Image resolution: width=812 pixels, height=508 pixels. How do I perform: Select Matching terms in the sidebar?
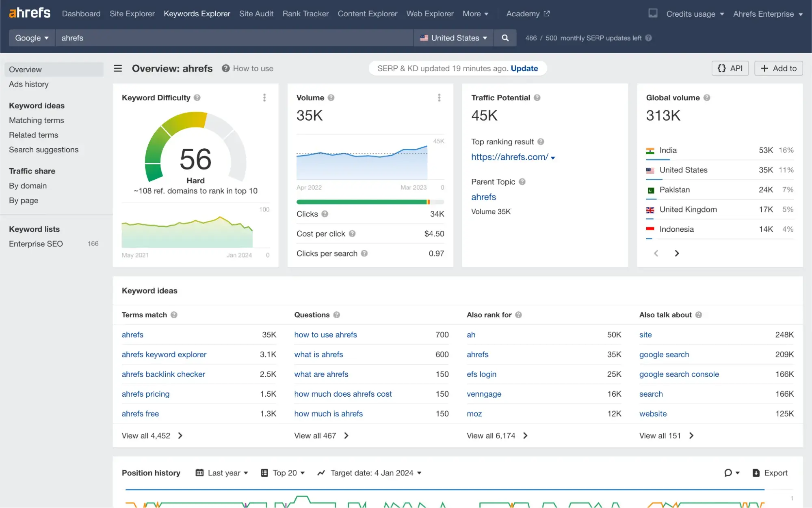pos(36,120)
